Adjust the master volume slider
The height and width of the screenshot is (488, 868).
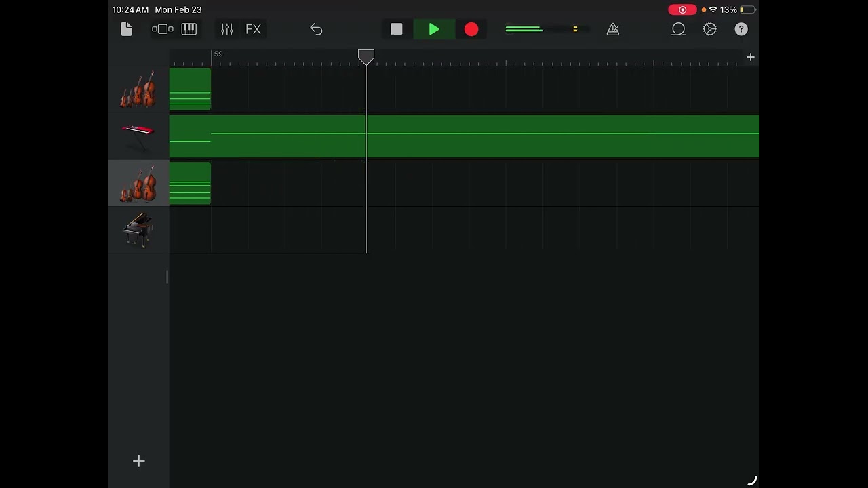[547, 29]
